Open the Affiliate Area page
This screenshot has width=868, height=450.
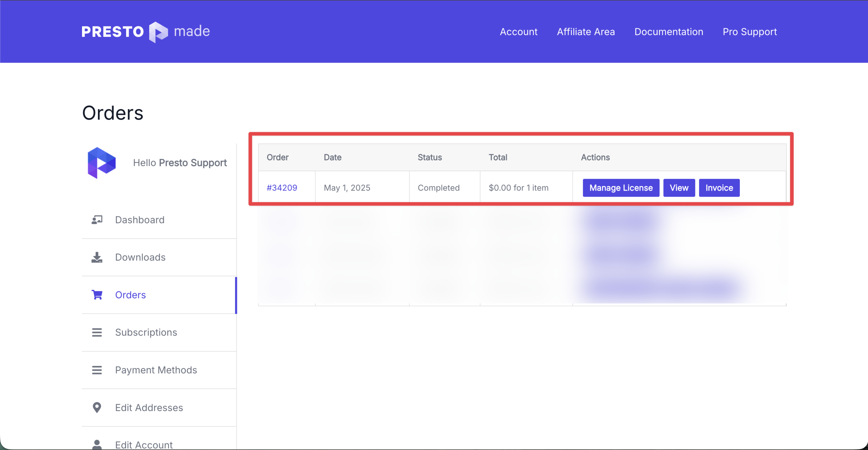click(x=586, y=32)
